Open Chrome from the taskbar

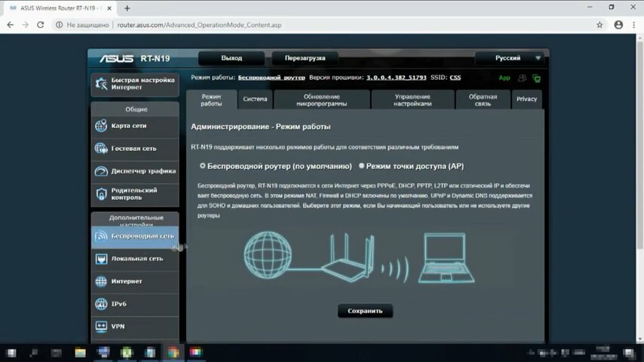point(173,352)
